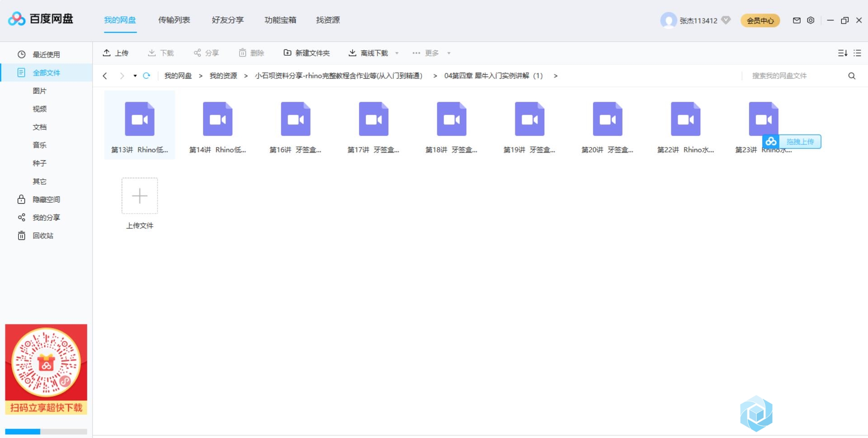Screen dimensions: 868x438
Task: Open the 更多 menu
Action: click(426, 53)
